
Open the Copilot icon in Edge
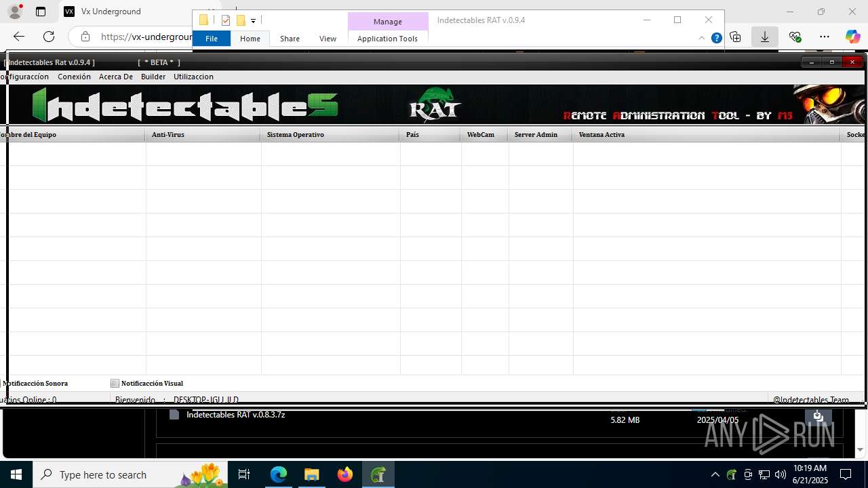point(852,37)
